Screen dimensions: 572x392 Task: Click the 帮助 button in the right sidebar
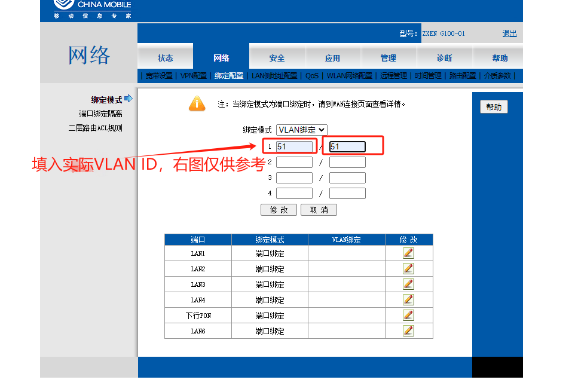494,107
